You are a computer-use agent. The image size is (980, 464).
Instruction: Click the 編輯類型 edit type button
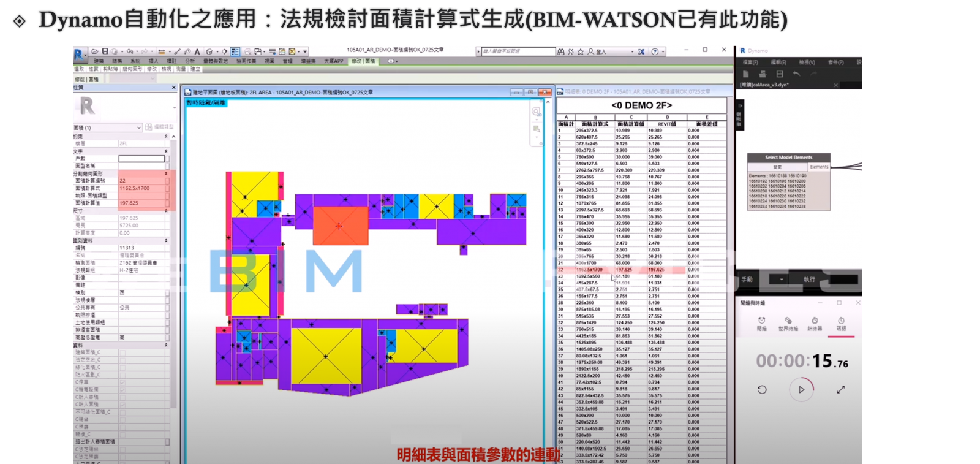point(159,127)
